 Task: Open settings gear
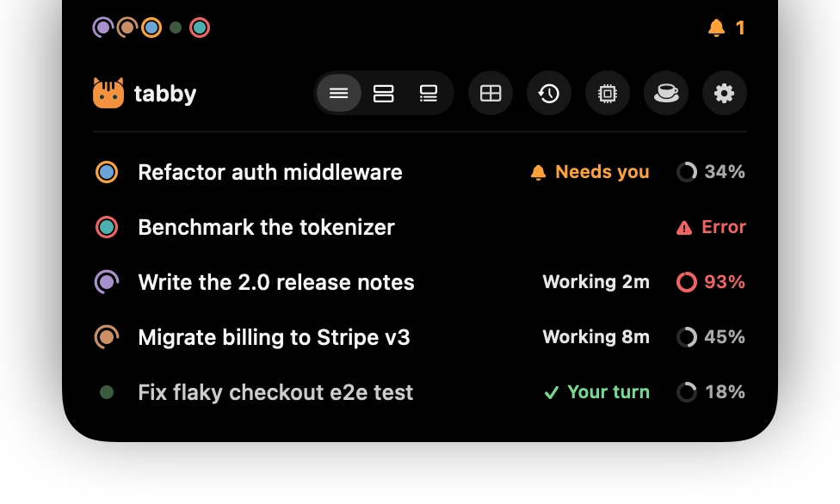click(725, 93)
